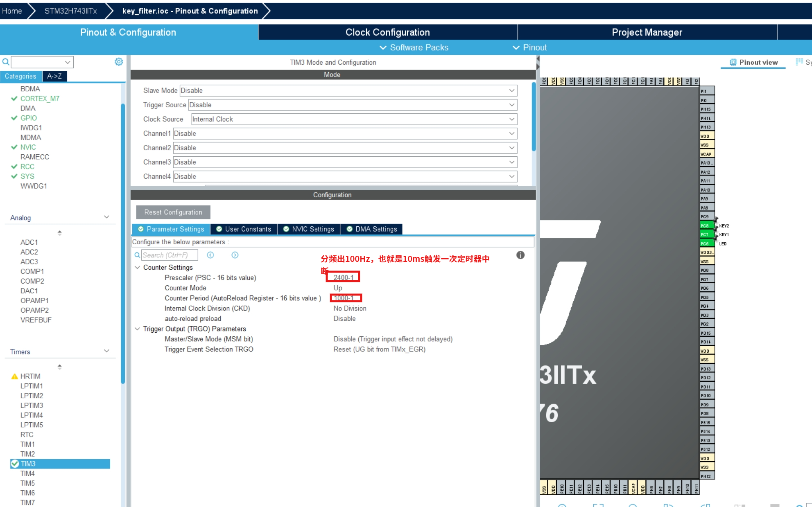812x507 pixels.
Task: Click the Pinout view chip icon
Action: pos(733,62)
